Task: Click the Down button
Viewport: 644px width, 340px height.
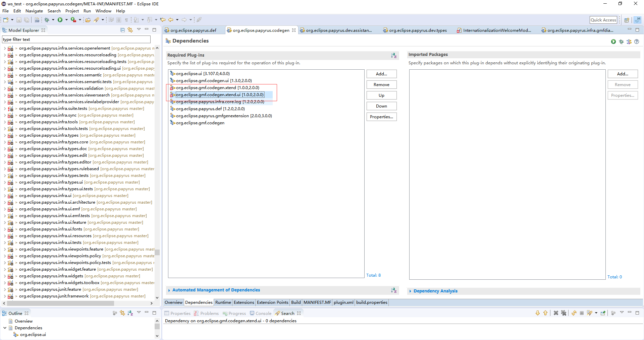Action: pyautogui.click(x=381, y=106)
